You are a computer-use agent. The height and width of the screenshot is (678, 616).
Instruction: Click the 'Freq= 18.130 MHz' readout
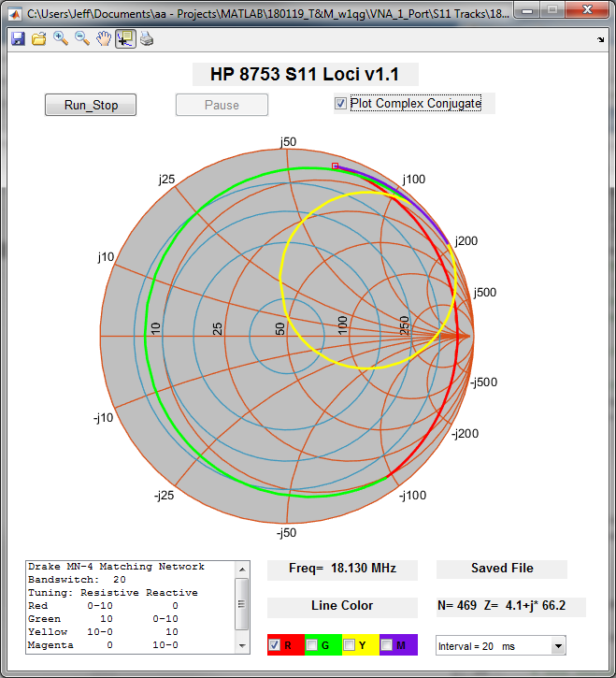[342, 569]
